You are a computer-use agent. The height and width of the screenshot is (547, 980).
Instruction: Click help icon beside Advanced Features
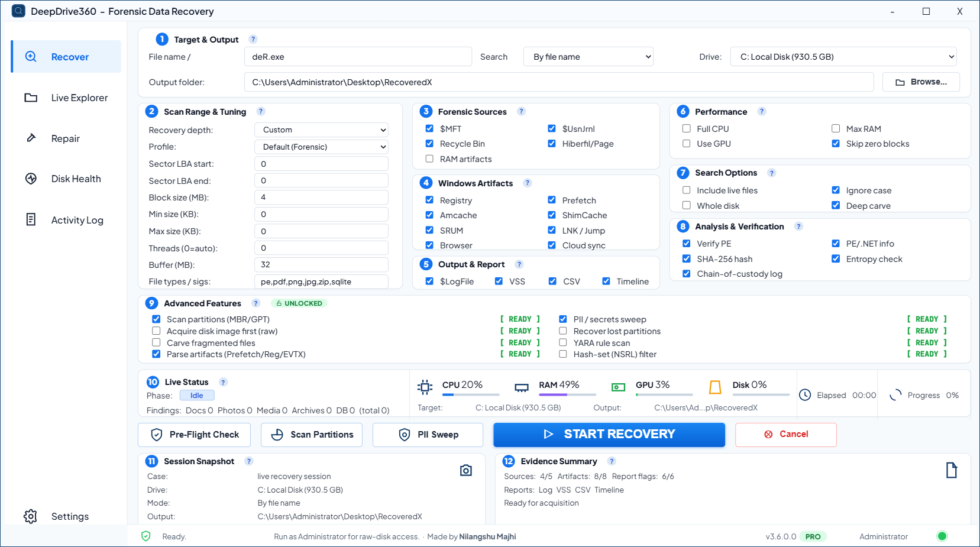pyautogui.click(x=256, y=303)
